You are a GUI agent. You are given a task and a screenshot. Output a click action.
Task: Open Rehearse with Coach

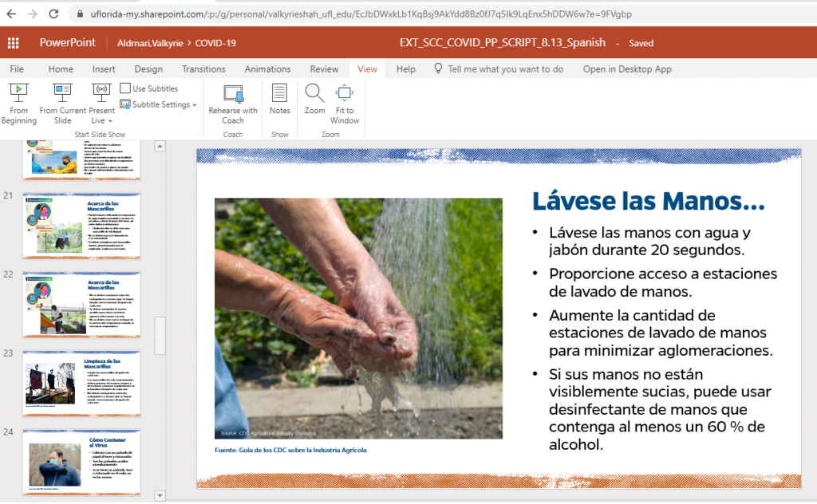[232, 104]
